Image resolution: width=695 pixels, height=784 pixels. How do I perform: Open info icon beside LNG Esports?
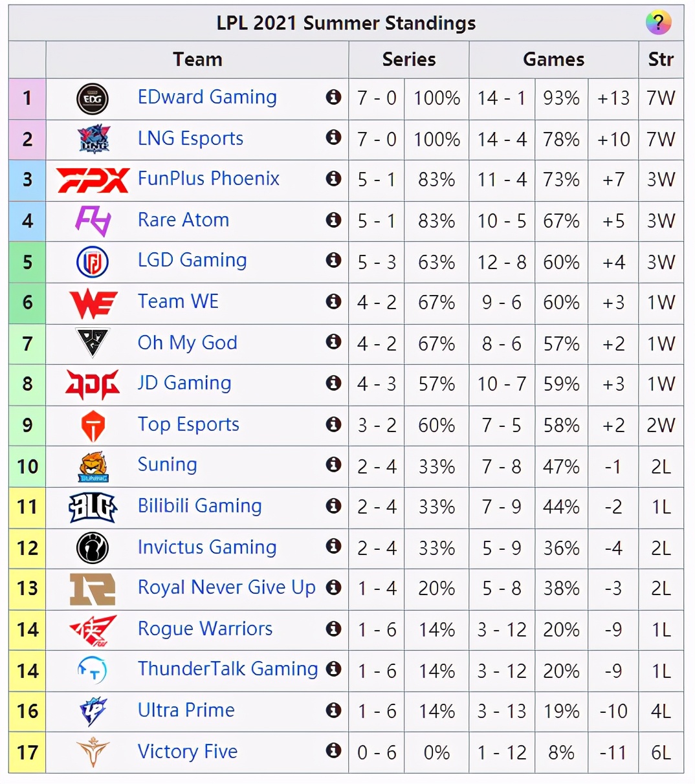click(x=334, y=137)
